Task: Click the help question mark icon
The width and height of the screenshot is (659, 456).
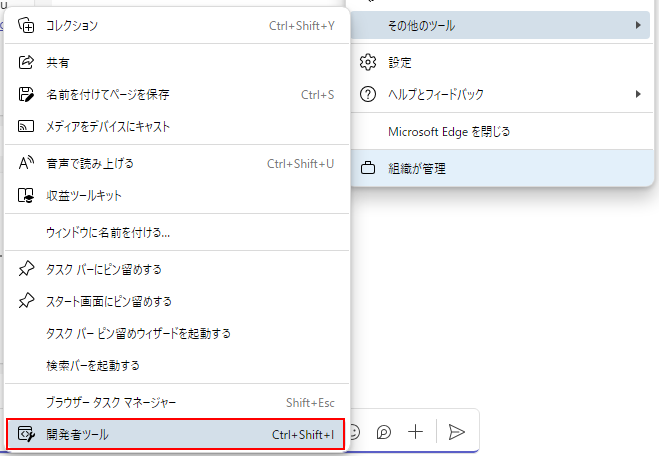Action: click(x=368, y=94)
